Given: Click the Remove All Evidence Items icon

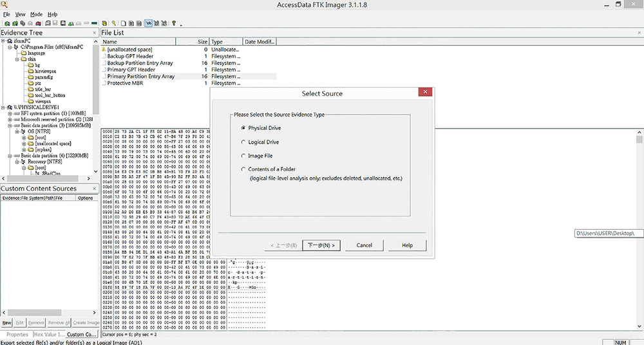Looking at the screenshot, I should (38, 23).
